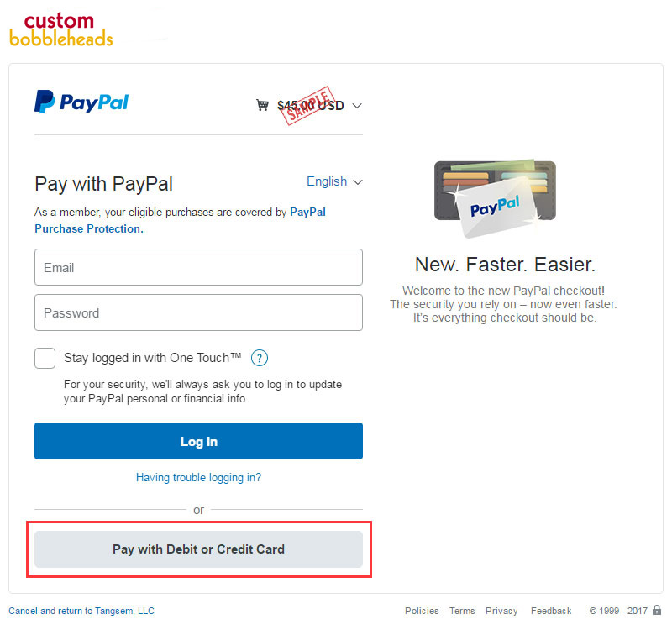Image resolution: width=672 pixels, height=630 pixels.
Task: Click the Log In button
Action: click(x=198, y=441)
